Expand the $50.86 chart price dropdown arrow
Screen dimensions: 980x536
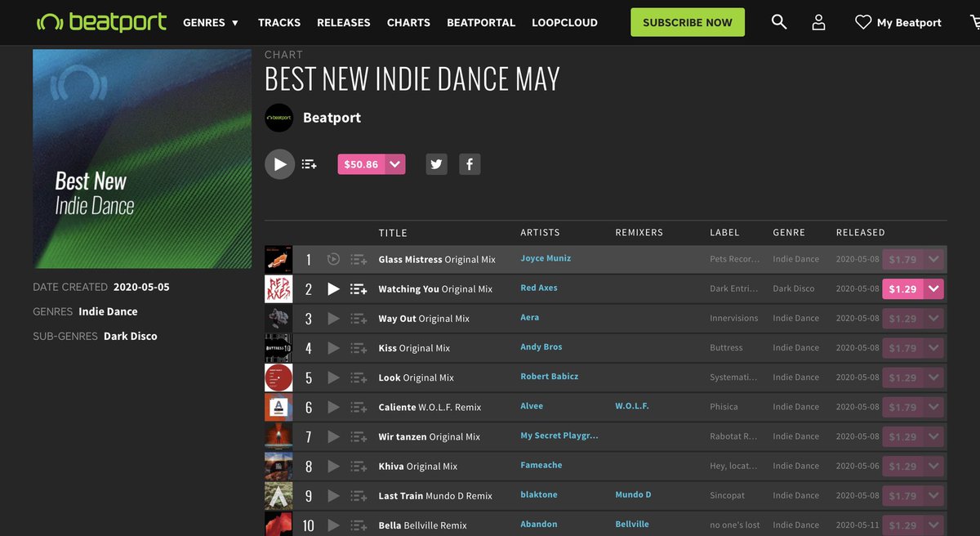(394, 164)
